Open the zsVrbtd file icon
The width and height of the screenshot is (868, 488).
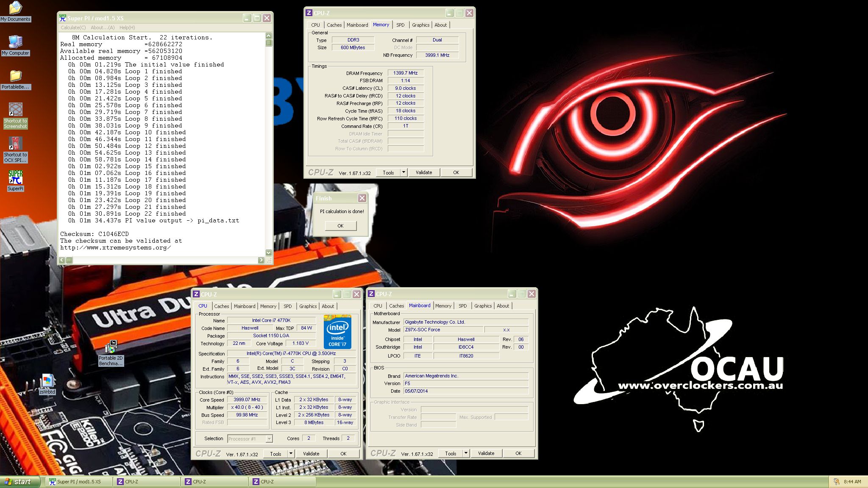[47, 381]
